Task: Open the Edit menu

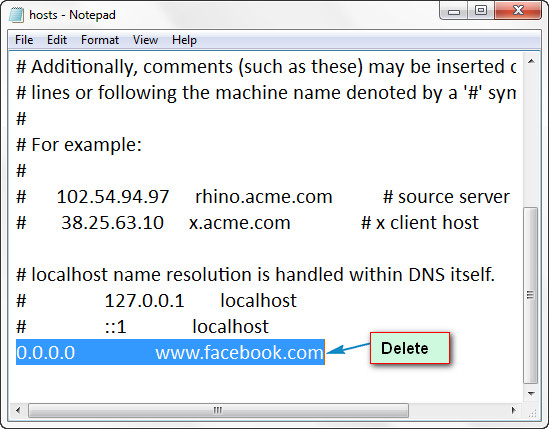Action: 57,40
